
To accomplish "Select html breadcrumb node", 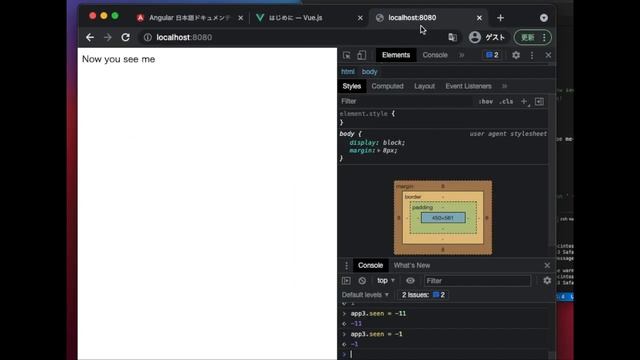I will click(348, 71).
